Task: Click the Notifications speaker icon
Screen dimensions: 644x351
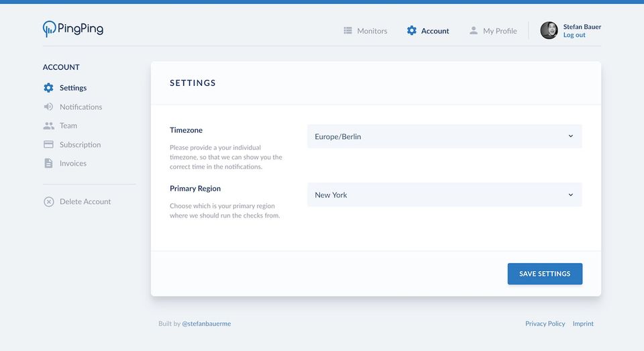Action: pos(48,107)
